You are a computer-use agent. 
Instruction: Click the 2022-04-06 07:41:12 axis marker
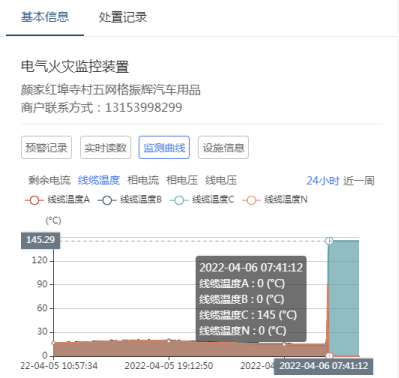click(323, 366)
